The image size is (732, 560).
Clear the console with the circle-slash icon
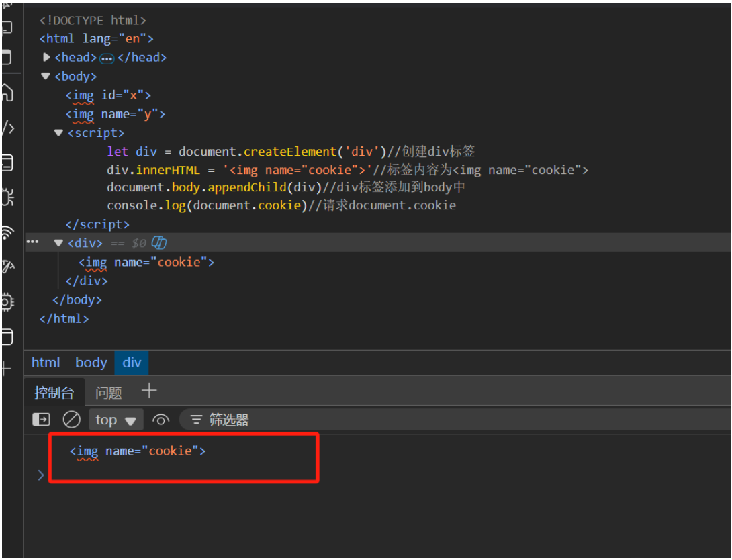coord(71,420)
